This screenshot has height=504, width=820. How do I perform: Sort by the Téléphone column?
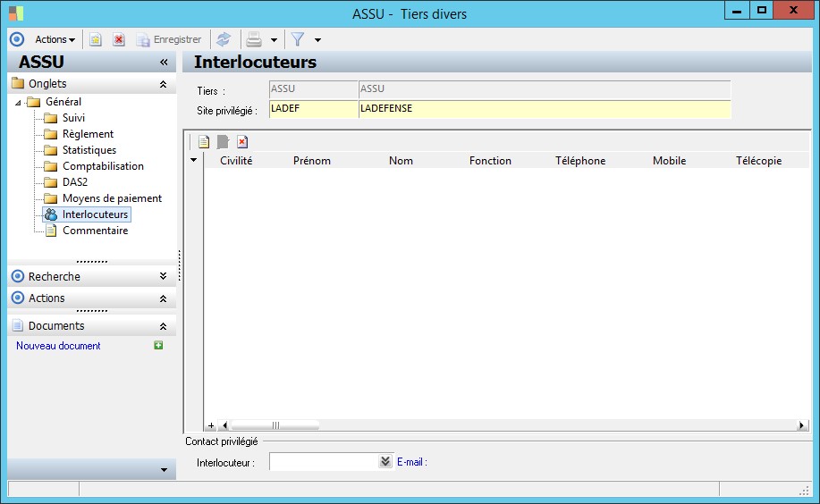pos(580,161)
